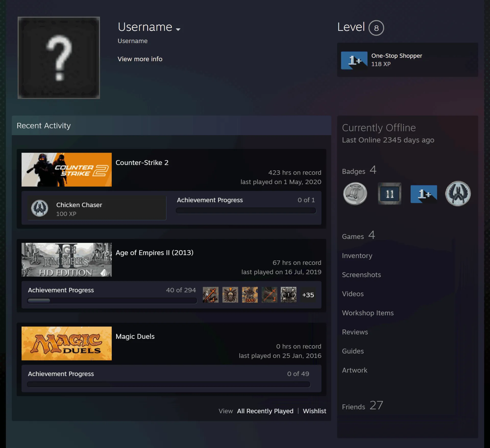
Task: Open the Age of Empires II (2013) title
Action: [154, 253]
